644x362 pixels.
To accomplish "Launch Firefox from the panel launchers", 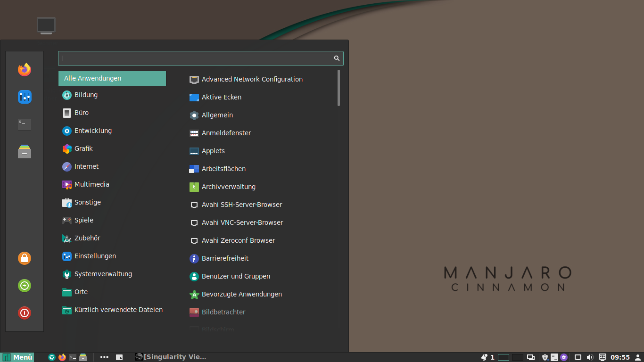I will [62, 357].
